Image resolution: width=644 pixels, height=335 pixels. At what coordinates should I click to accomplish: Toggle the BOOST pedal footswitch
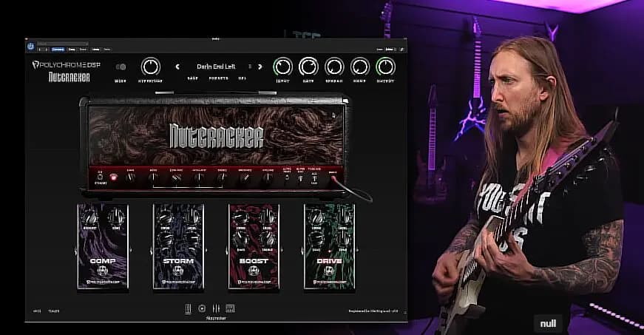[254, 271]
